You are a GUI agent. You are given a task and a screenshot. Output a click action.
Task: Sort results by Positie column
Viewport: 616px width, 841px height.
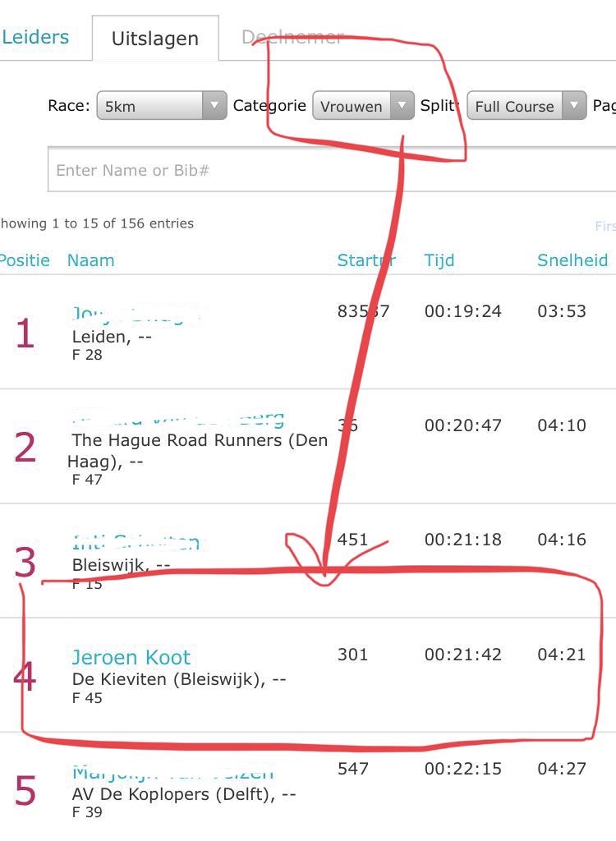(25, 260)
